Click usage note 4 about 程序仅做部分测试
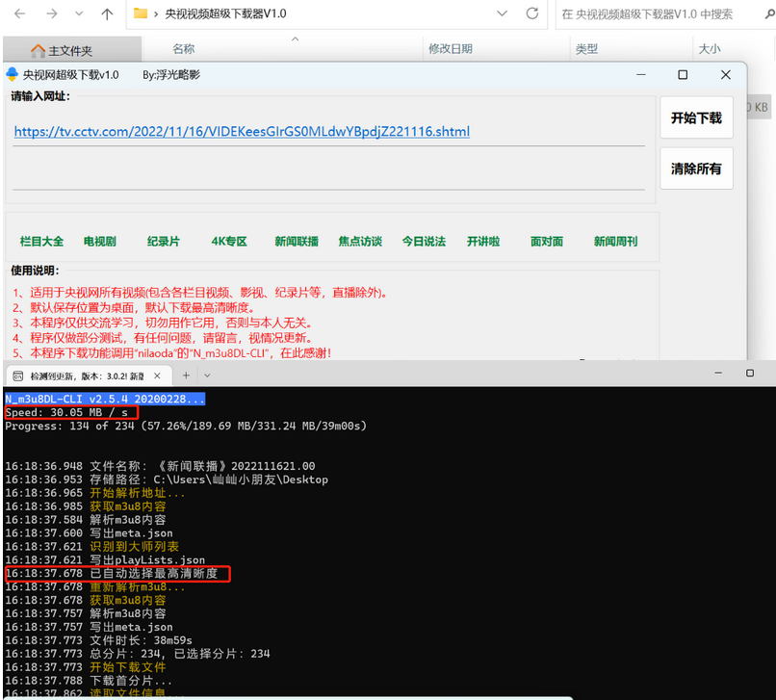The width and height of the screenshot is (776, 700). pyautogui.click(x=163, y=338)
